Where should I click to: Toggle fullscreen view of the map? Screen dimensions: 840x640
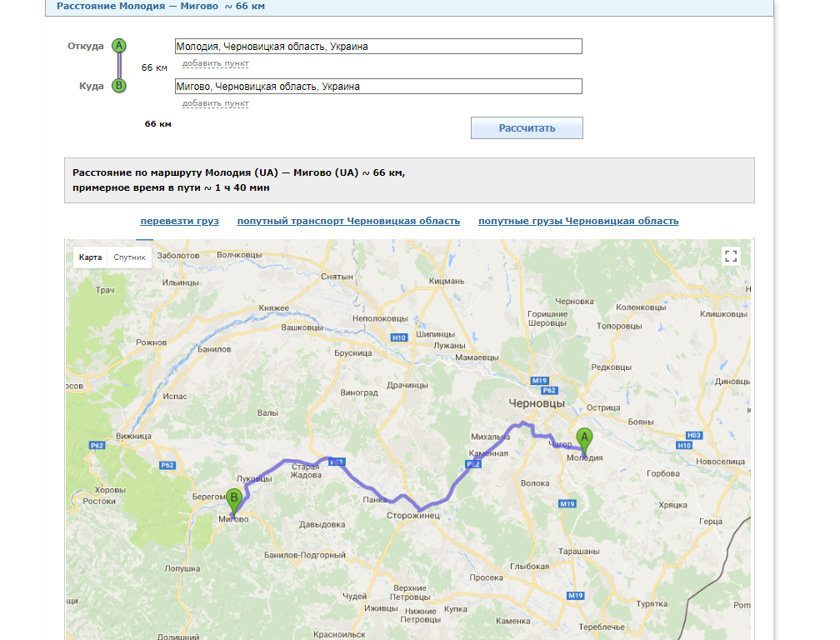731,257
